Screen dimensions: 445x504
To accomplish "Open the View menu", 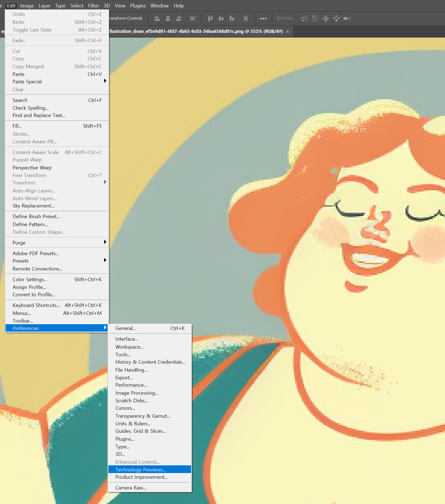I will coord(120,5).
